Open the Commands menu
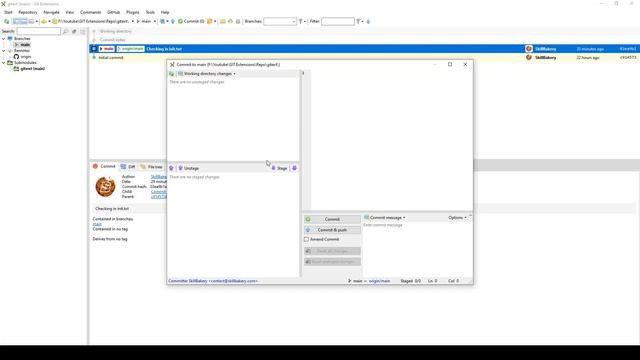Viewport: 640px width, 360px height. [x=90, y=12]
